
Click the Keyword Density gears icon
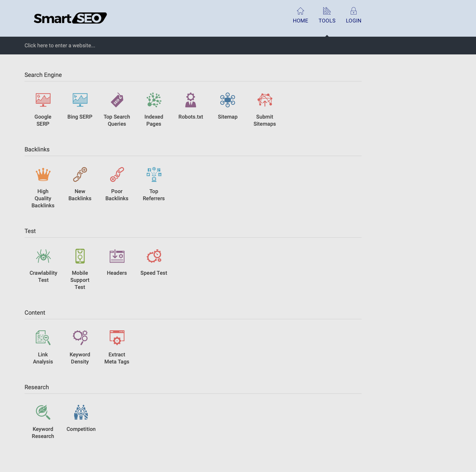pyautogui.click(x=80, y=338)
